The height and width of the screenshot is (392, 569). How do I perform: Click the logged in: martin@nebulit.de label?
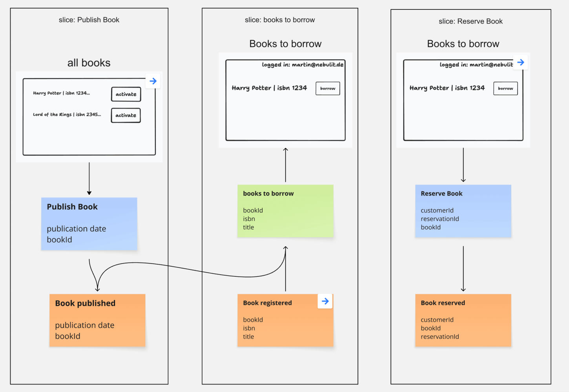coord(303,65)
